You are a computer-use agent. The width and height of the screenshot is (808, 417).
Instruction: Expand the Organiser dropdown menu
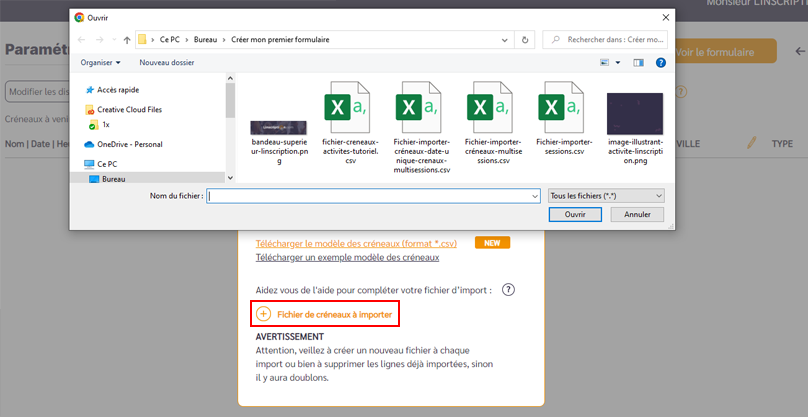click(x=102, y=62)
